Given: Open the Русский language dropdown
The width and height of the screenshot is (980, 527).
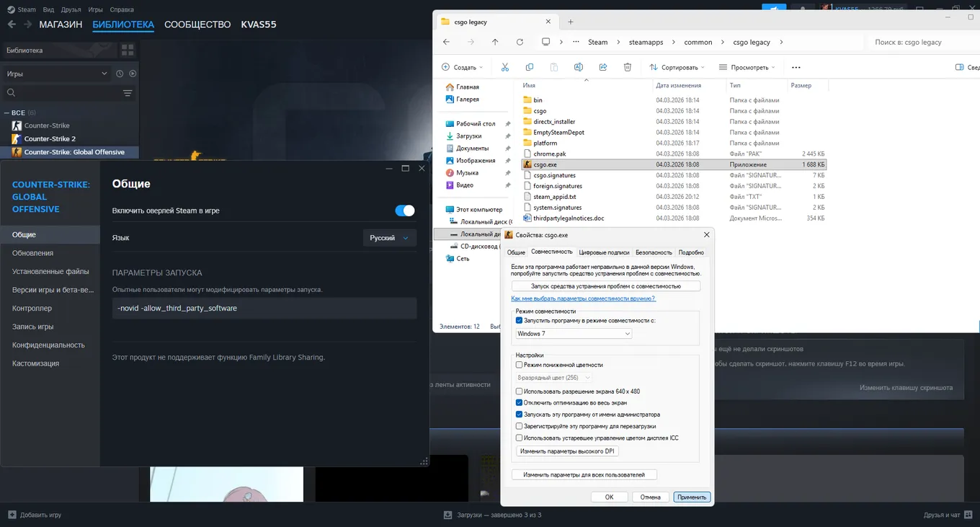Looking at the screenshot, I should (389, 238).
